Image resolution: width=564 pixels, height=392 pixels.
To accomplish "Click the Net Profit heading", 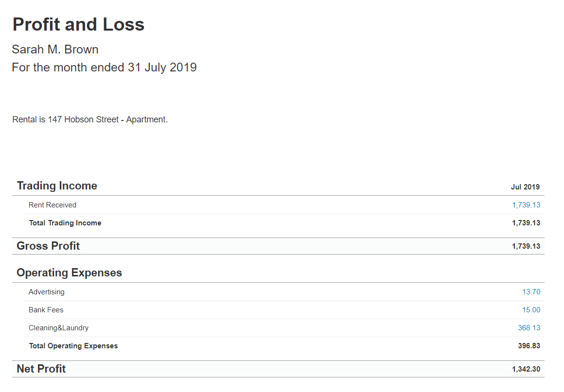I will coord(41,369).
